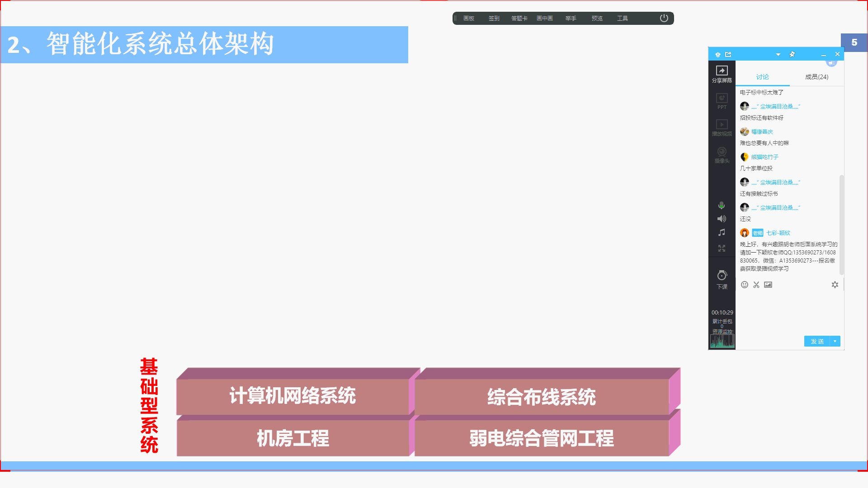Click teacher avatar beside 老师 tag
This screenshot has width=868, height=488.
[745, 233]
